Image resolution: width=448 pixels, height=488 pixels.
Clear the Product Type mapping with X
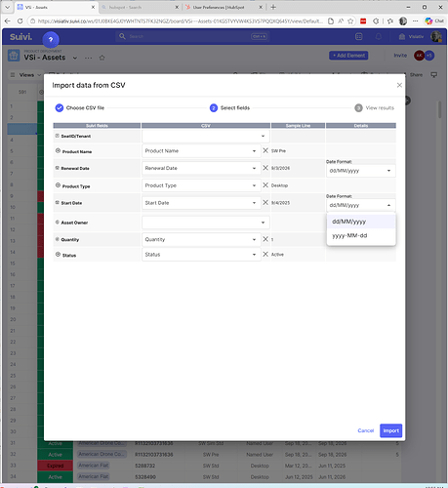click(x=265, y=185)
